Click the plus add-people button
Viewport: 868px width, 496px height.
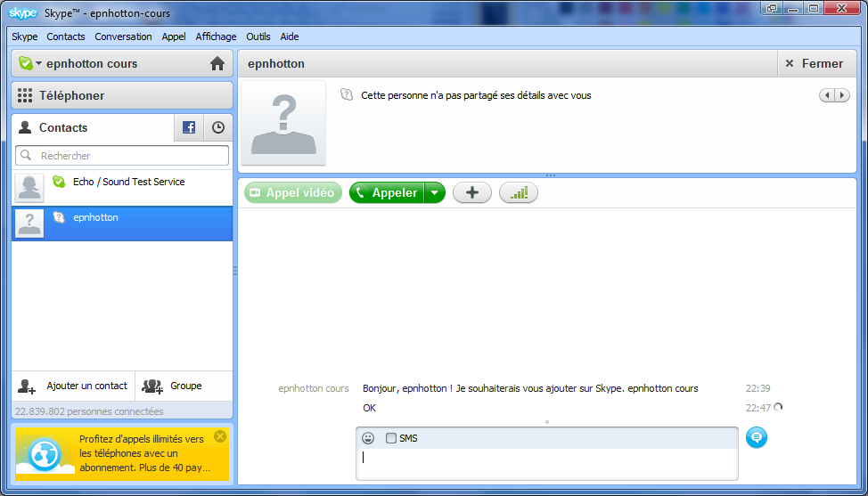point(472,192)
